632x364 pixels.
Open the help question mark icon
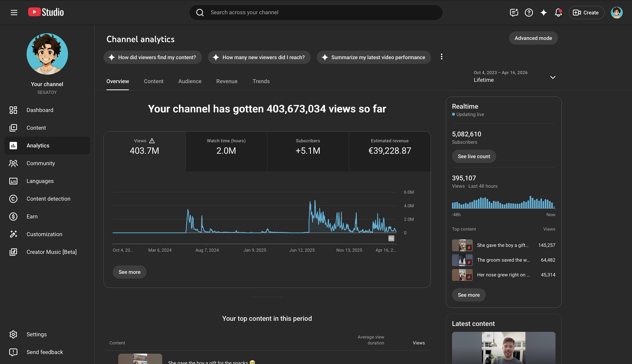pyautogui.click(x=529, y=13)
